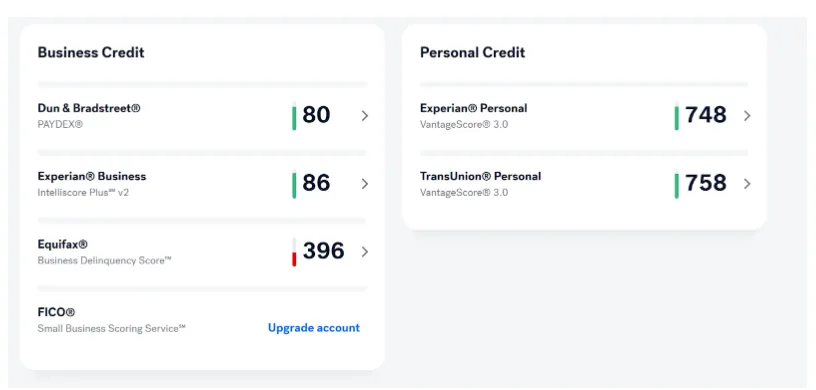Expand the Experian Business score chevron
Screen dimensions: 816x390
365,184
